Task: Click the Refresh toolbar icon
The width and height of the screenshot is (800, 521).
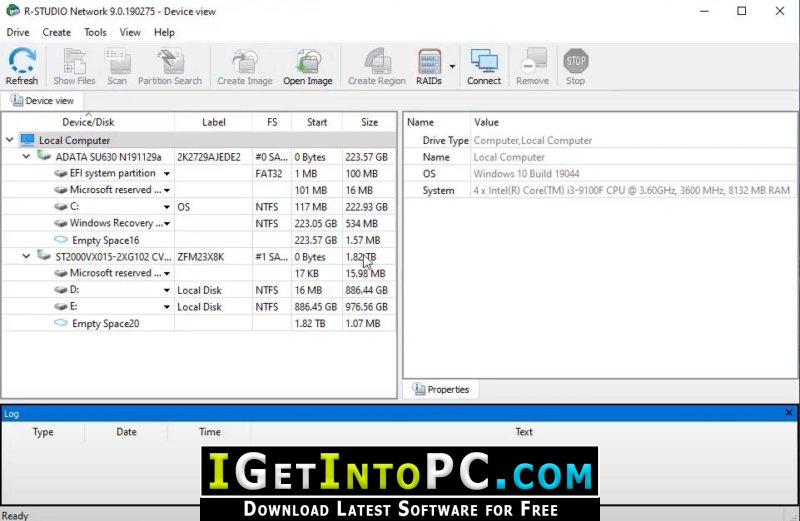Action: tap(22, 66)
